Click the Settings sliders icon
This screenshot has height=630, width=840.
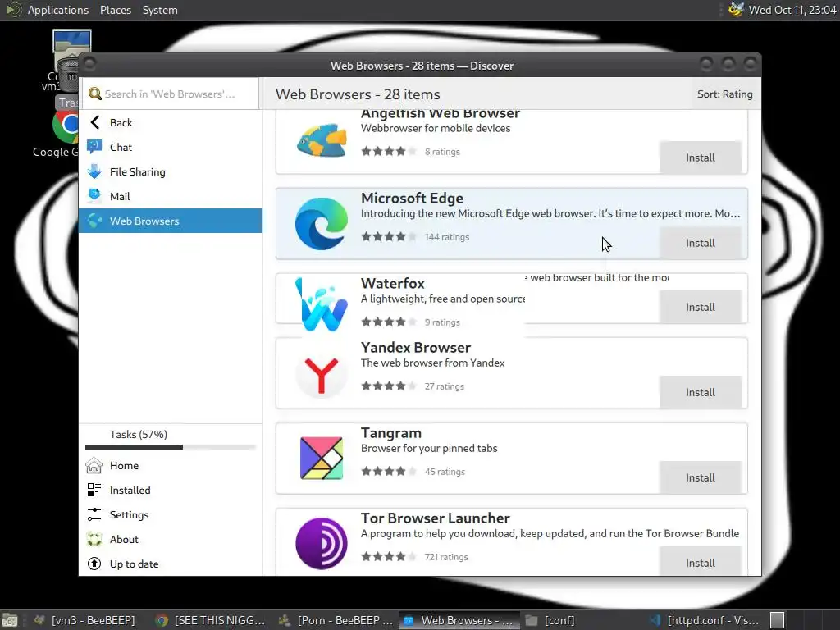coord(94,514)
